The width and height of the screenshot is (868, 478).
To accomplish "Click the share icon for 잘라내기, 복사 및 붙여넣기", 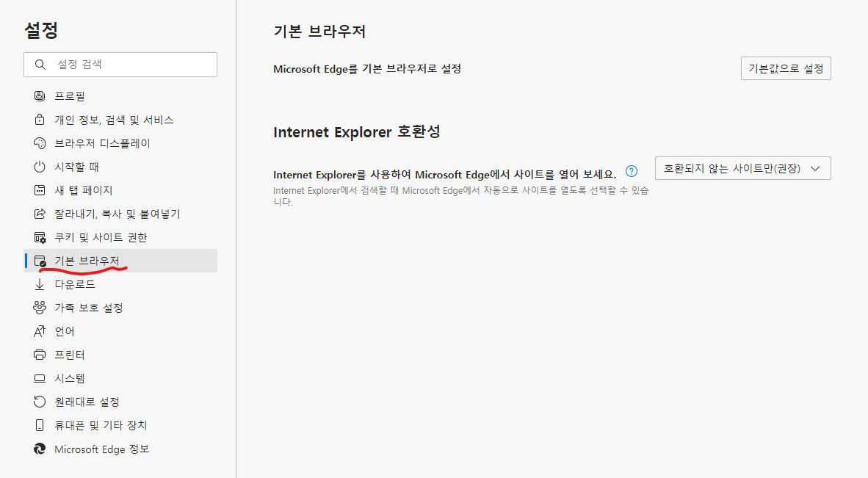I will coord(40,214).
